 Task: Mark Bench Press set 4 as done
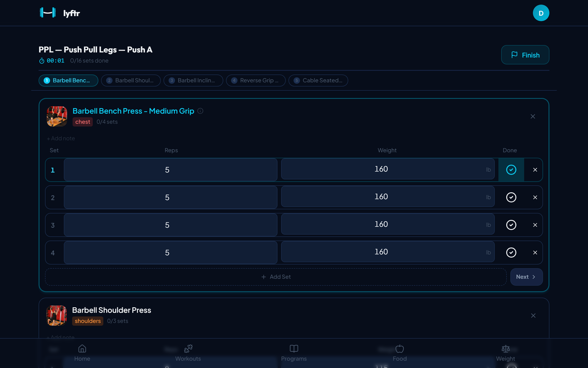511,253
